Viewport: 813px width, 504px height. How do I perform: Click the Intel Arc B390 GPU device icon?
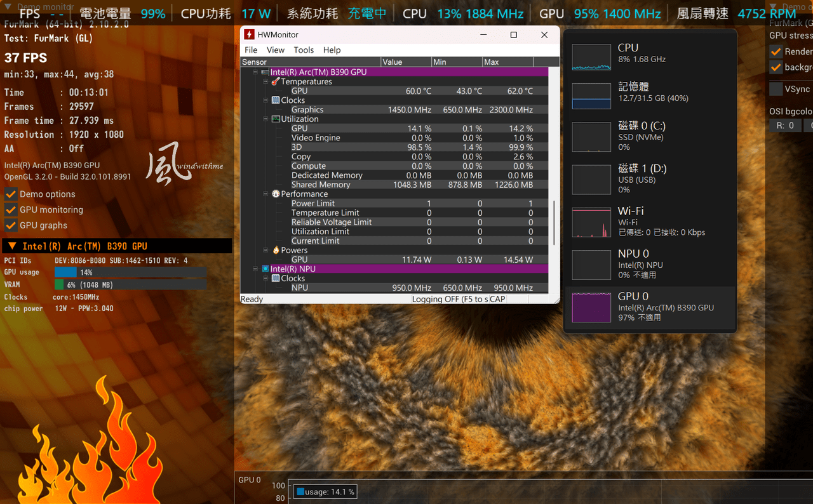point(265,72)
